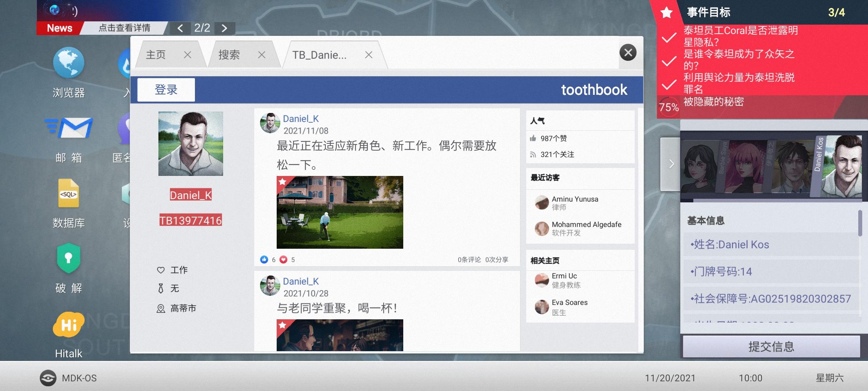868x391 pixels.
Task: Click Eva Soares's avatar
Action: [542, 307]
